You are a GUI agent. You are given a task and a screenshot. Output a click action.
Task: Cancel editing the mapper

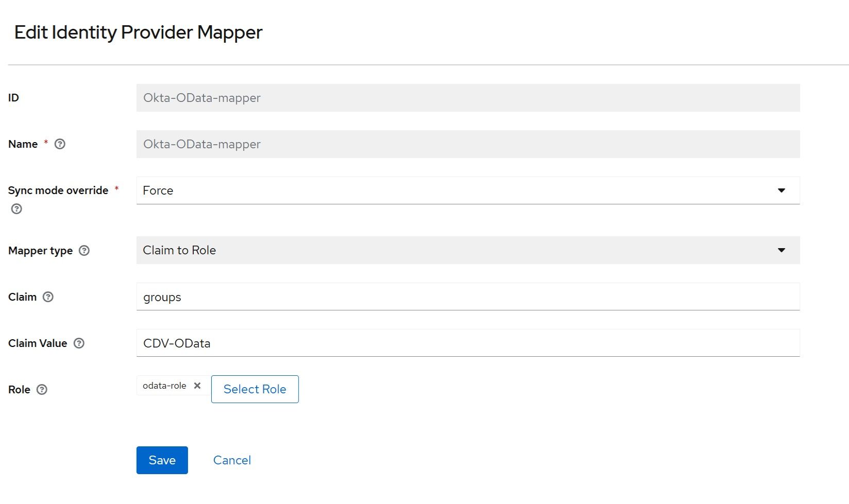pos(232,460)
